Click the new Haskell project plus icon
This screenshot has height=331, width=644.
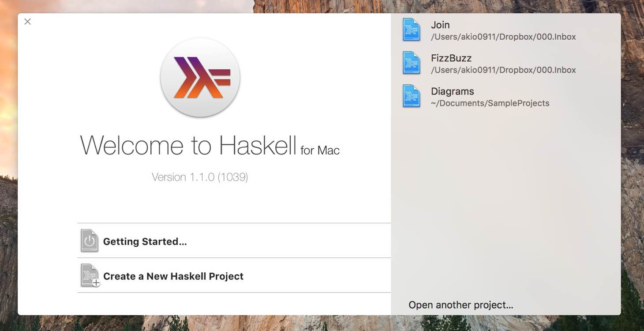coord(90,275)
